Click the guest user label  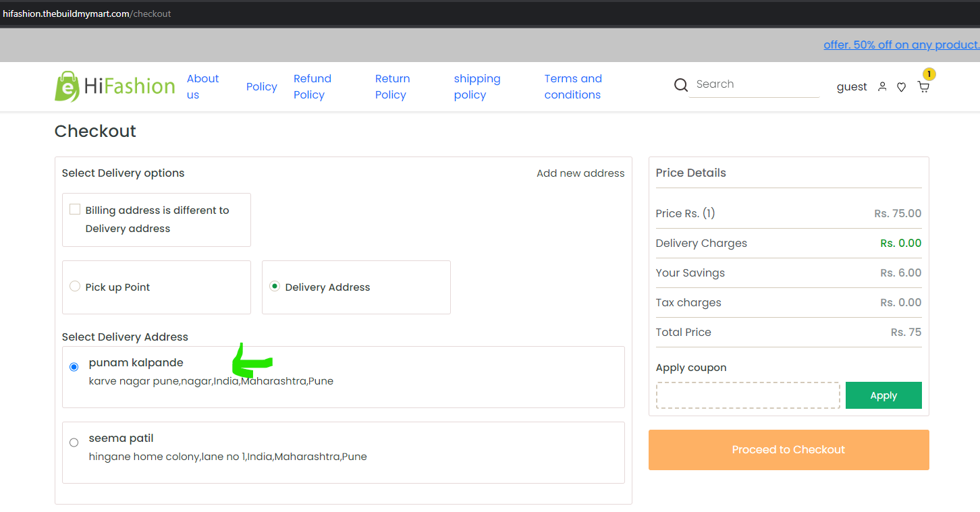(852, 87)
